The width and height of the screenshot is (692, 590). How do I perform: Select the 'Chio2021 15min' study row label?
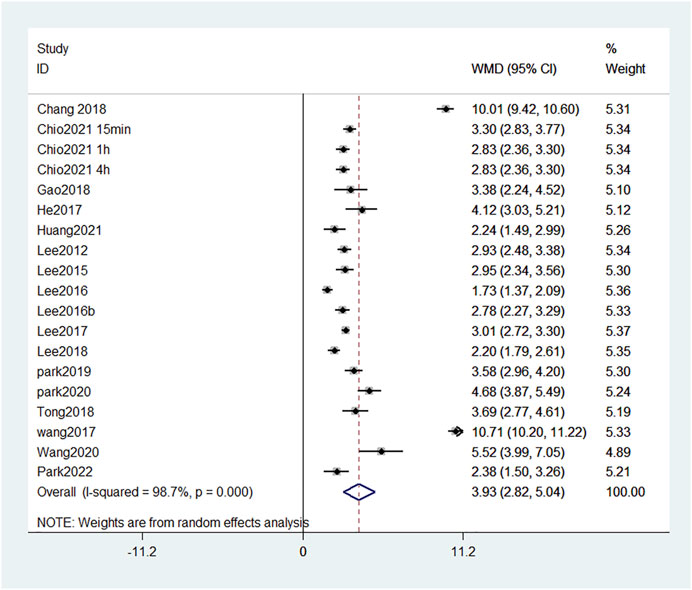(x=84, y=129)
